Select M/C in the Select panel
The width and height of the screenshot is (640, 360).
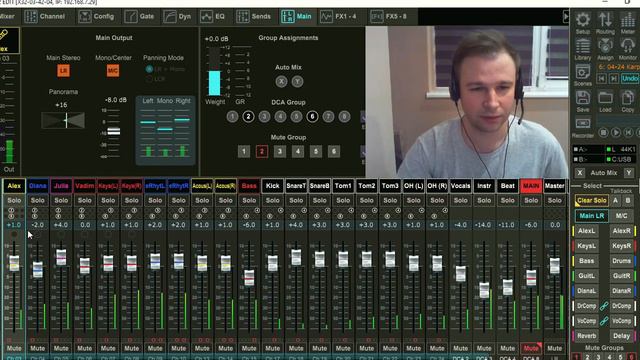pos(622,216)
